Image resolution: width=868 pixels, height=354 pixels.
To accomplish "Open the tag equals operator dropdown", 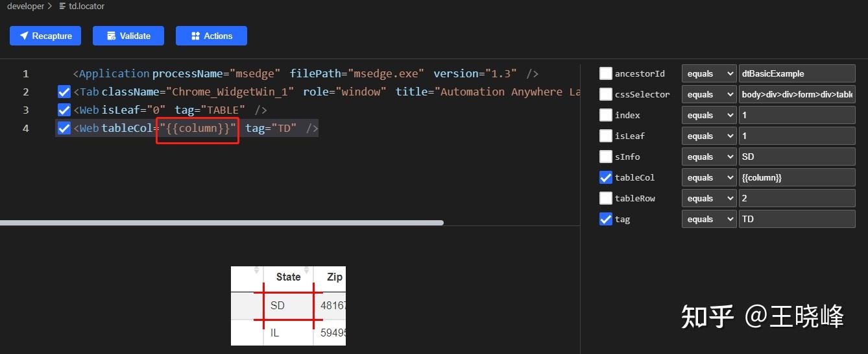I will [x=708, y=219].
